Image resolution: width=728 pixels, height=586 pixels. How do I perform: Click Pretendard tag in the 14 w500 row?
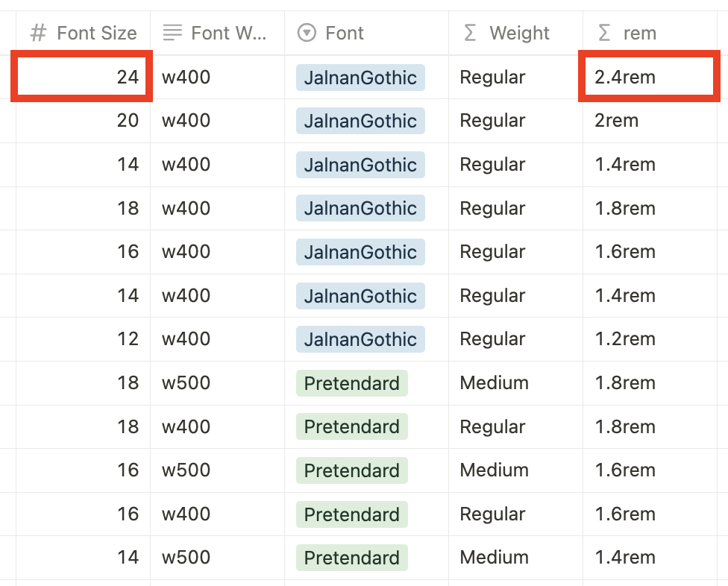point(352,558)
